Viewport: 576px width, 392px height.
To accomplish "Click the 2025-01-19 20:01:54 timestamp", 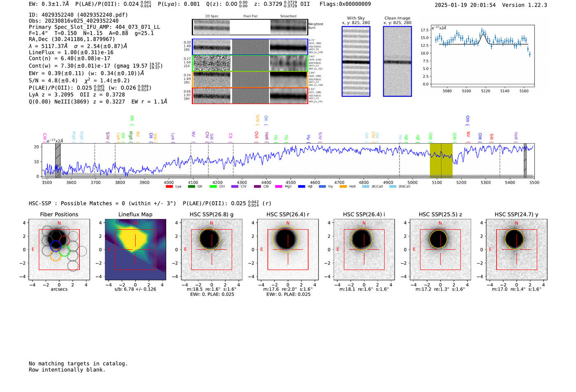I will (465, 5).
